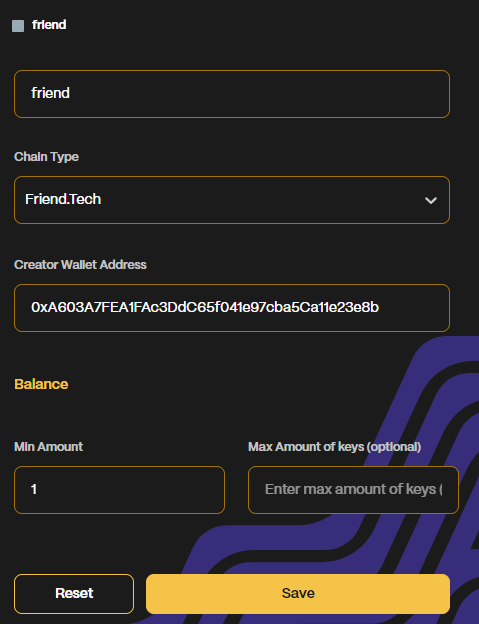Click the friend heading text at top
The image size is (479, 624).
[49, 25]
